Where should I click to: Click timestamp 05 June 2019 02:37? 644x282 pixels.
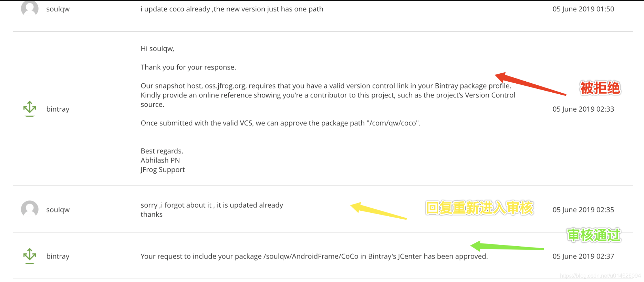tap(583, 256)
